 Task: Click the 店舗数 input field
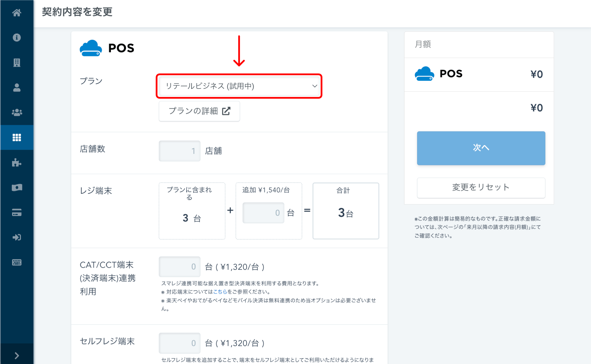coord(179,151)
